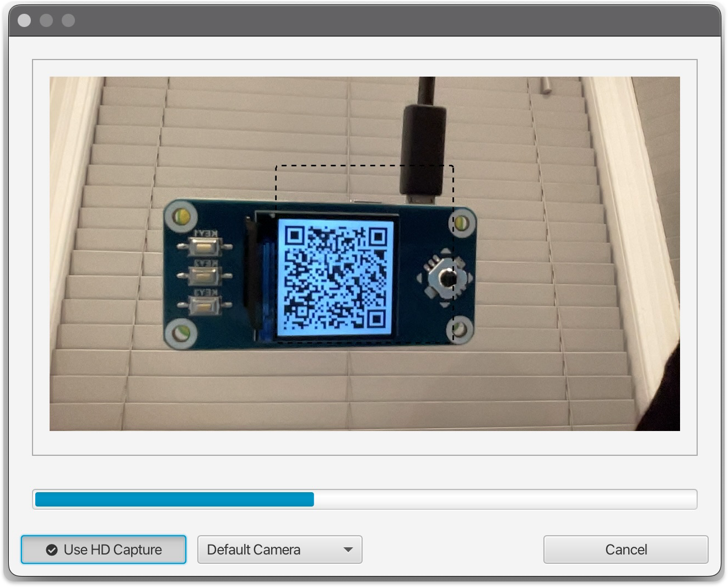Click the camera selector's dropdown arrow

pyautogui.click(x=348, y=550)
